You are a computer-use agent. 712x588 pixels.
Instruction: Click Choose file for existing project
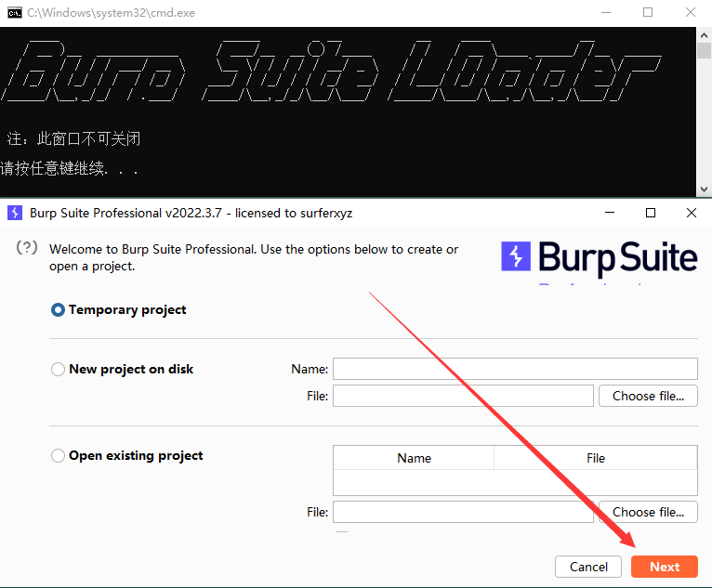coord(648,512)
